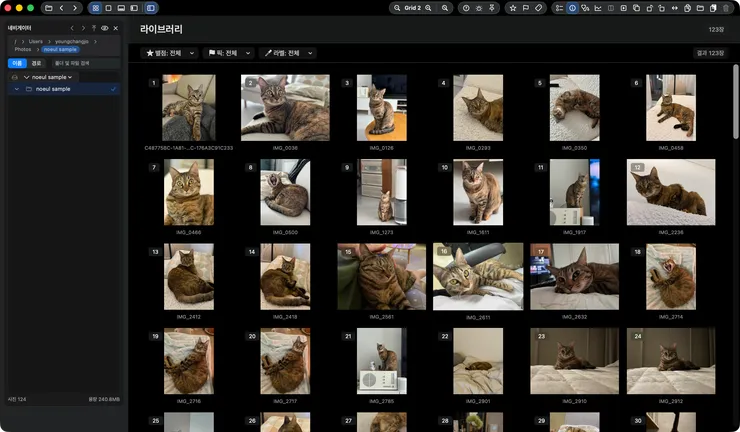Image resolution: width=740 pixels, height=432 pixels.
Task: Select thumbnail IMG_0036
Action: pos(285,108)
